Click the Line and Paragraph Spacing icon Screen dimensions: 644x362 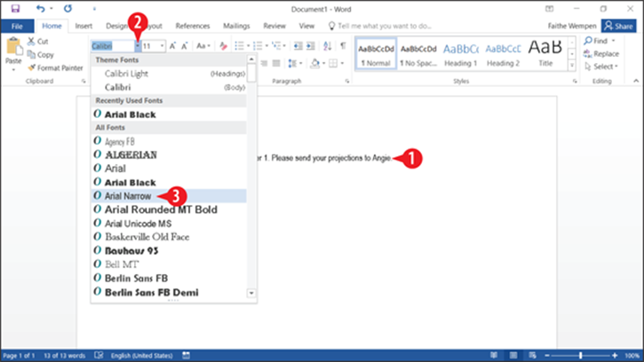click(292, 63)
